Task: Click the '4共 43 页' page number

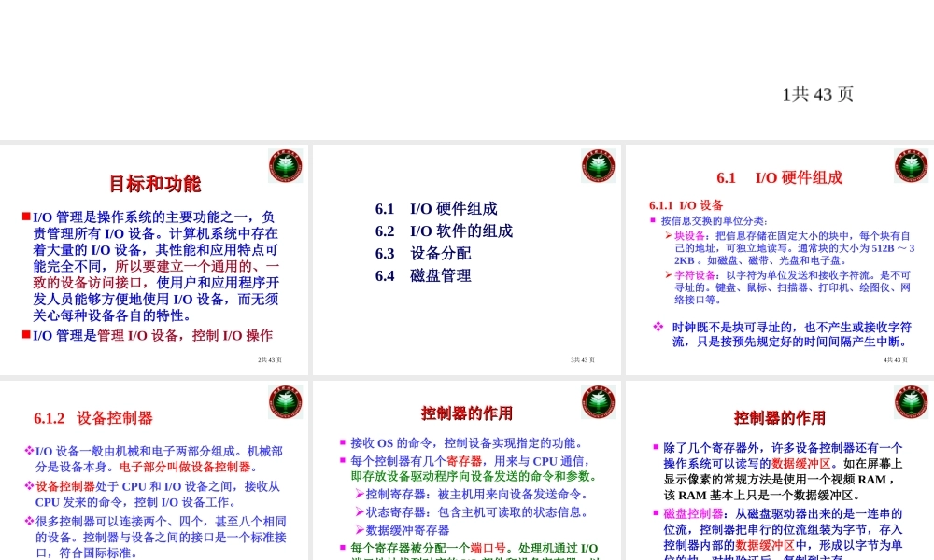Action: [x=896, y=360]
